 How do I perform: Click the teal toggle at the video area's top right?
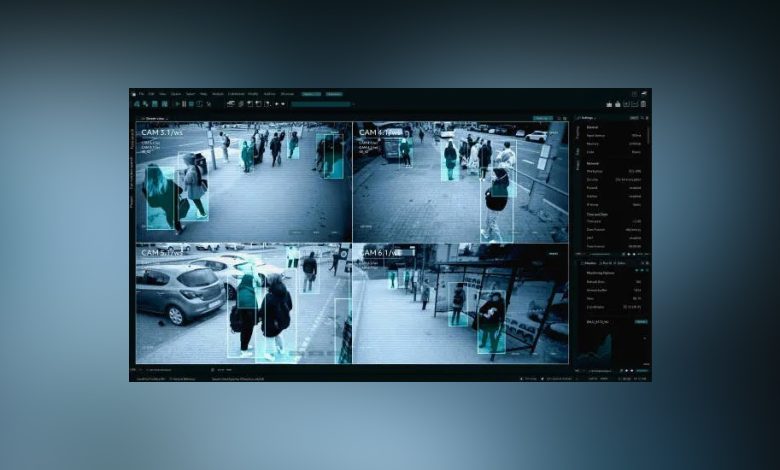[x=543, y=118]
